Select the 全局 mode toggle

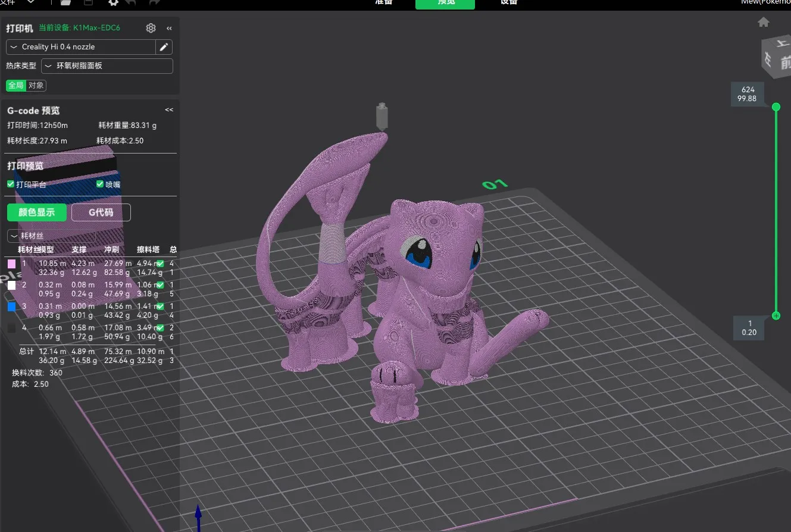coord(16,85)
